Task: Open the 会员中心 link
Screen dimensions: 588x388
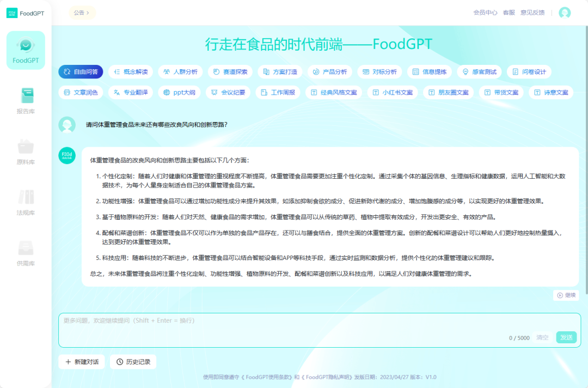Action: [485, 13]
